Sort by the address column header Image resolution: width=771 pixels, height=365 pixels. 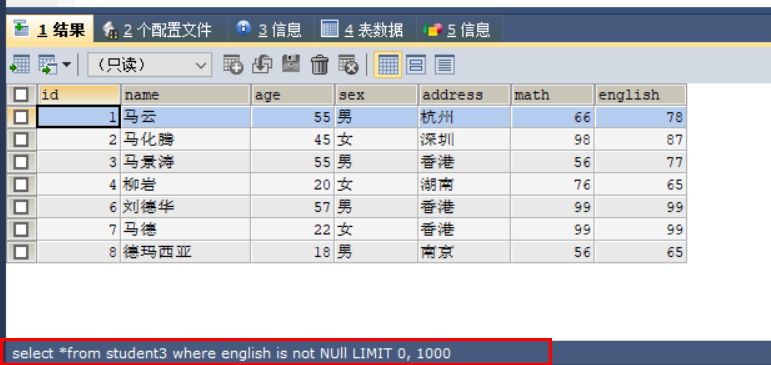click(x=464, y=94)
